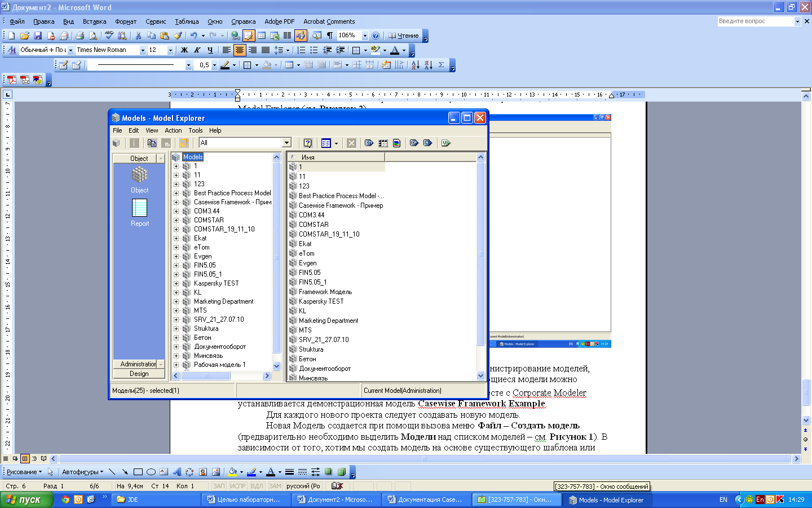Click the copy icon in Model Explorer toolbar
The image size is (812, 508).
pyautogui.click(x=152, y=143)
